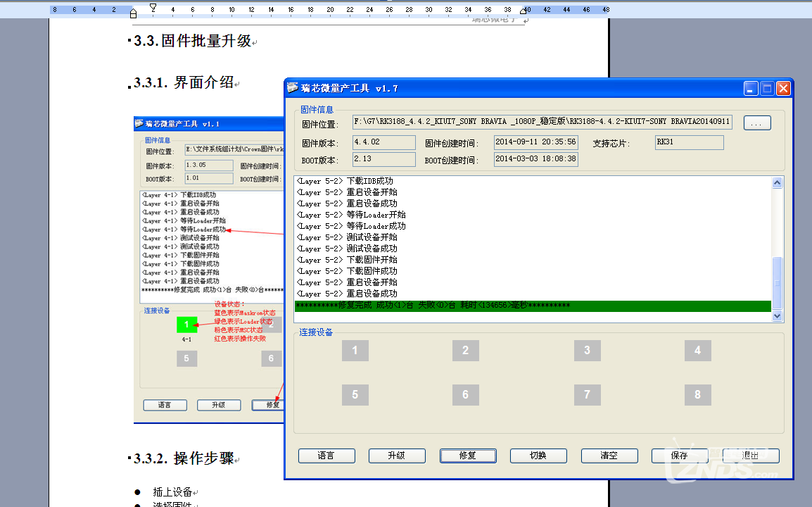The height and width of the screenshot is (507, 812).
Task: Select the green repair-complete log line
Action: coord(533,306)
